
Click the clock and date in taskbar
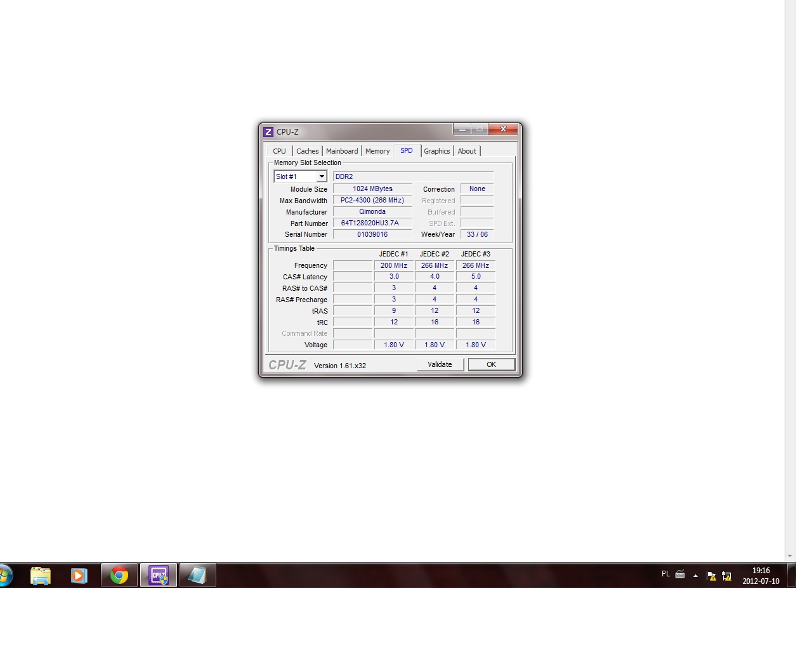(x=761, y=576)
